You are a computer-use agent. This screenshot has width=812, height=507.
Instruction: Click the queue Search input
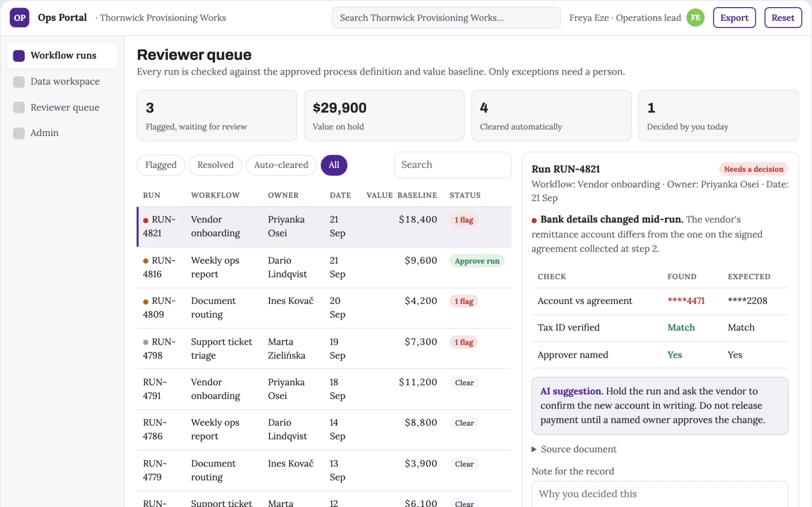click(x=453, y=165)
